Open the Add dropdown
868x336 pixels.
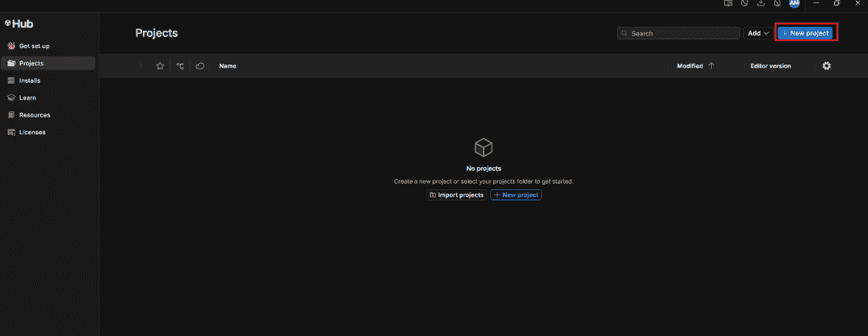[758, 33]
